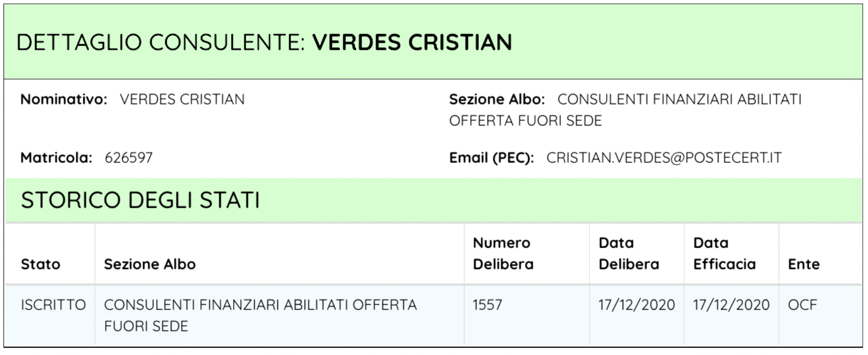Click the STORICO DEGLI STATI section header
This screenshot has height=355, width=868.
(140, 200)
